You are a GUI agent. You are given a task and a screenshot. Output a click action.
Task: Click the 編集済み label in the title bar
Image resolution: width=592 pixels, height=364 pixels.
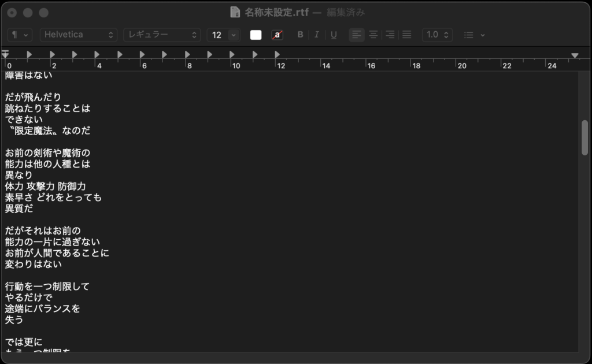(x=346, y=12)
